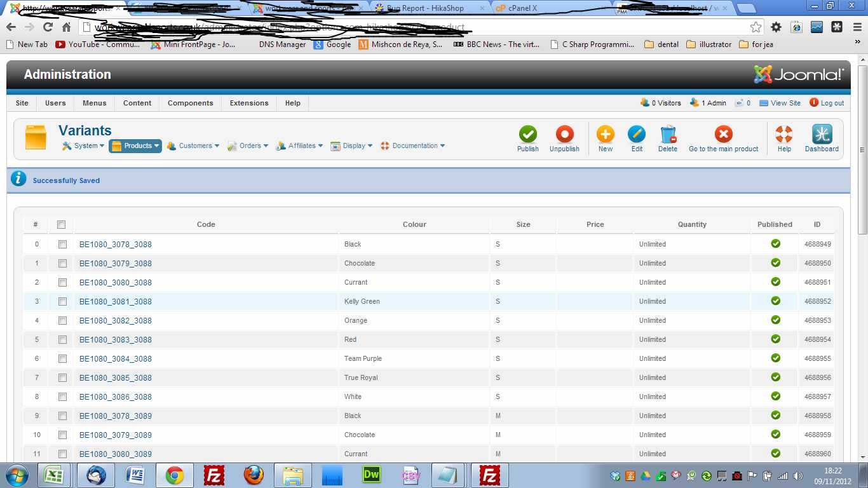Click the Edit pencil toolbar icon
This screenshot has width=868, height=488.
coord(637,135)
